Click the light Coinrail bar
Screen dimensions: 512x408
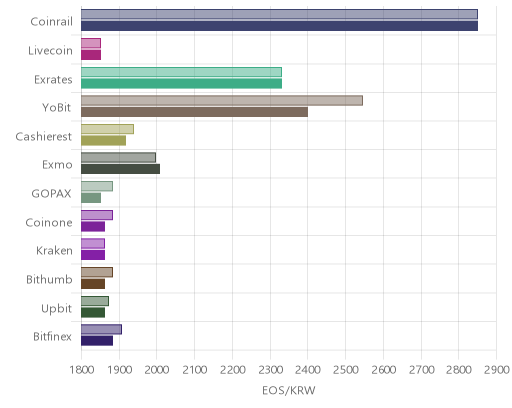pos(279,14)
